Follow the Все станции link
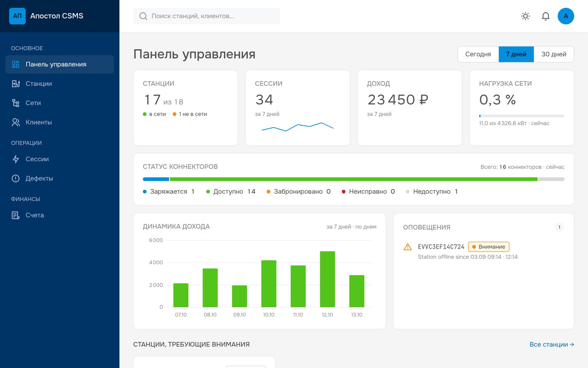Viewport: 588px width, 368px height. 552,344
